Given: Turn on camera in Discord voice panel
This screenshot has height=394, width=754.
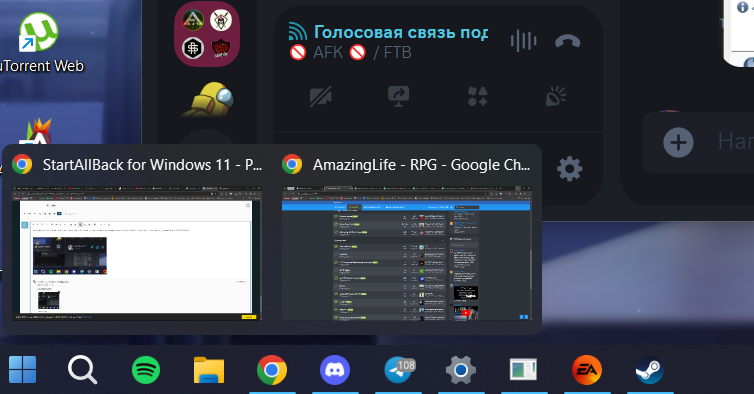Looking at the screenshot, I should point(321,96).
